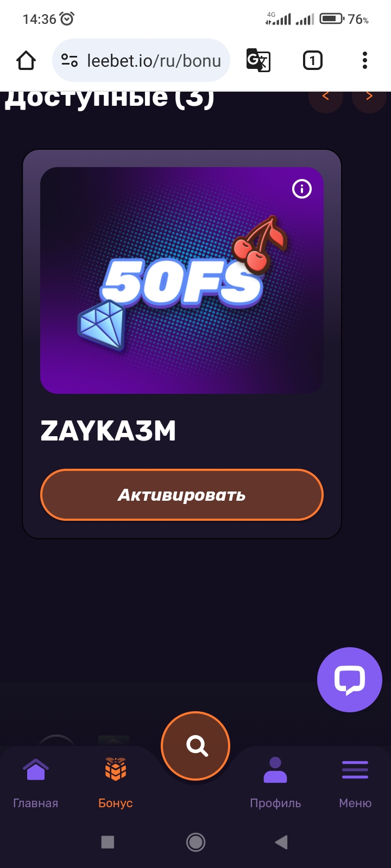
Task: Tap the site info icon in the address bar
Action: [70, 60]
